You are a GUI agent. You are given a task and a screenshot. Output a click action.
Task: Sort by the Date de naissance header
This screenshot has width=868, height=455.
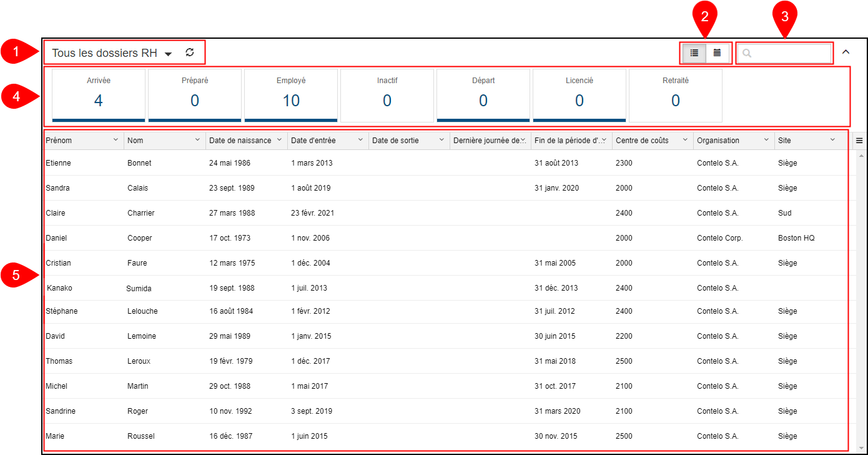[x=240, y=141]
